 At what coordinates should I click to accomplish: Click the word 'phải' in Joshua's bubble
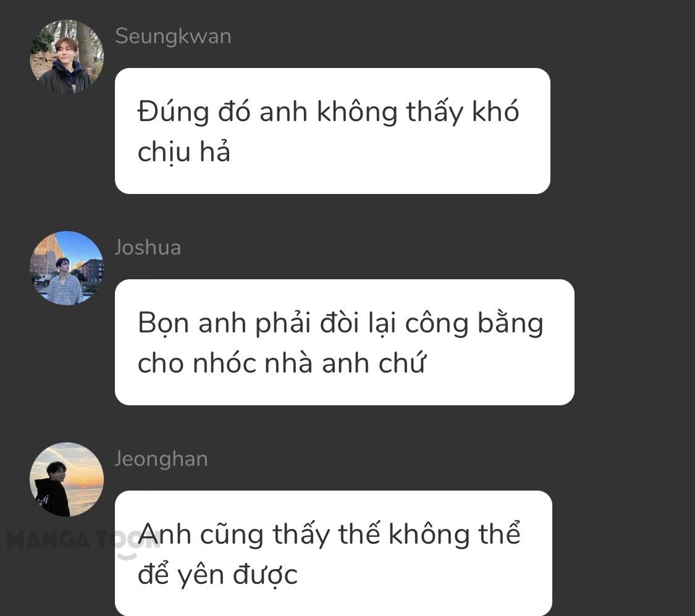(283, 324)
